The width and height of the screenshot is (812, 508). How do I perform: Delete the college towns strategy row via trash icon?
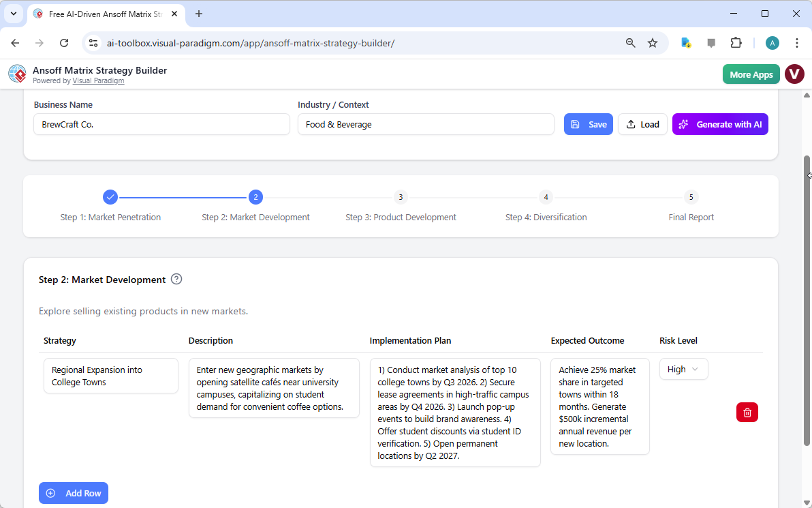pyautogui.click(x=747, y=412)
